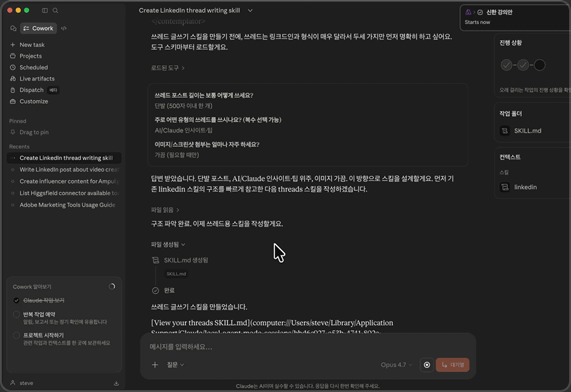Open the linkedin skill in 컨텍스트 panel

pos(525,187)
